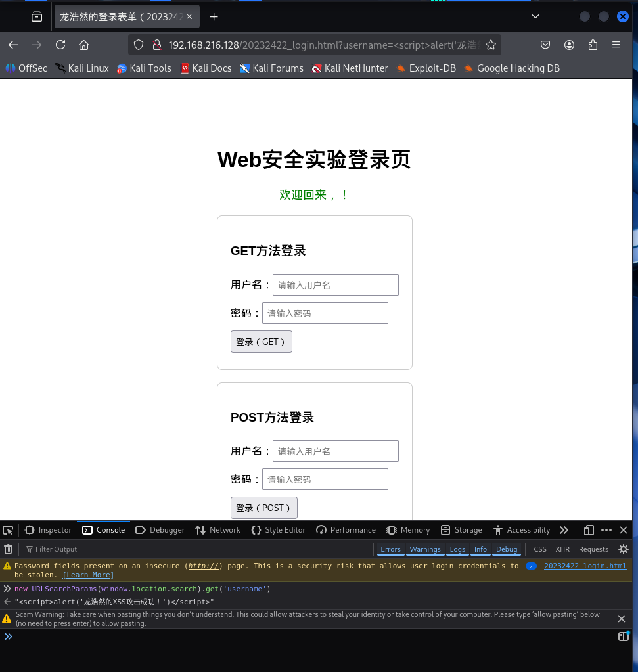Toggle the Info console filter
The height and width of the screenshot is (672, 638).
click(x=481, y=549)
